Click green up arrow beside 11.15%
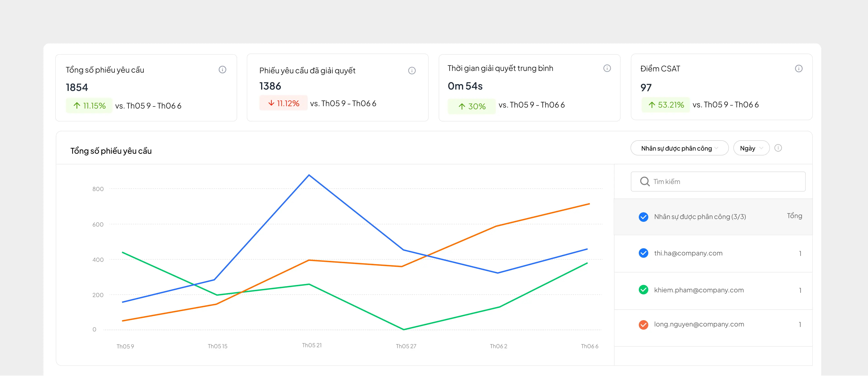 tap(77, 106)
